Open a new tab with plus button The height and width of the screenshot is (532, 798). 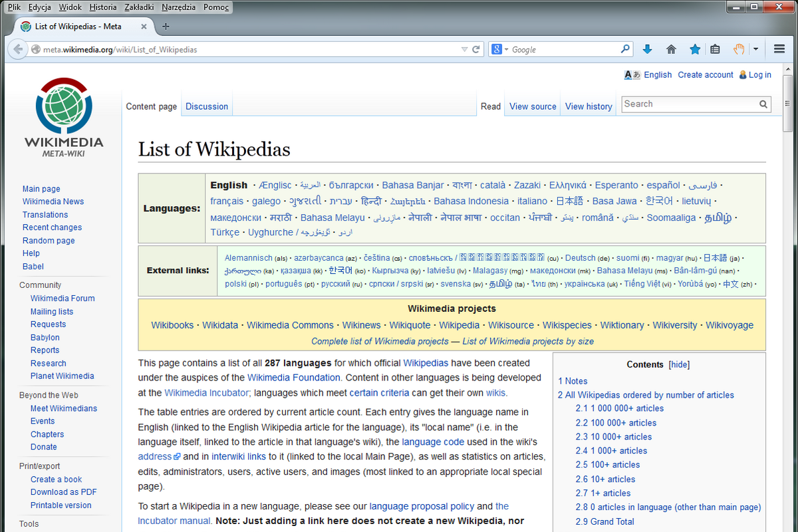pos(166,27)
